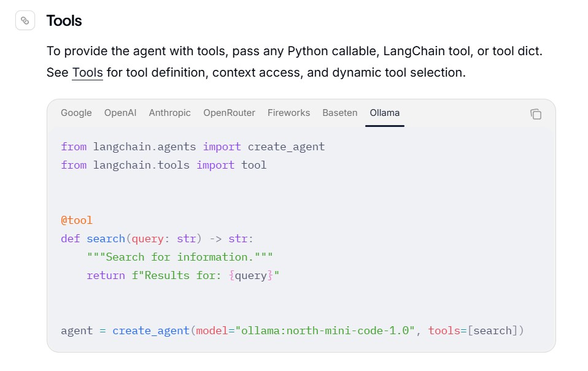588x371 pixels.
Task: Click the 'query: str' parameter
Action: pos(163,239)
